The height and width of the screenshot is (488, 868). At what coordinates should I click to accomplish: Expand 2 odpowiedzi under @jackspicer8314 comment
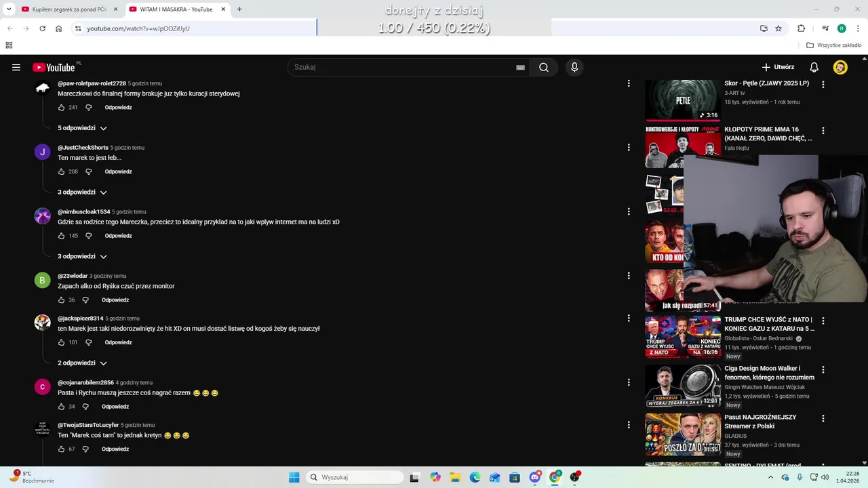click(82, 363)
